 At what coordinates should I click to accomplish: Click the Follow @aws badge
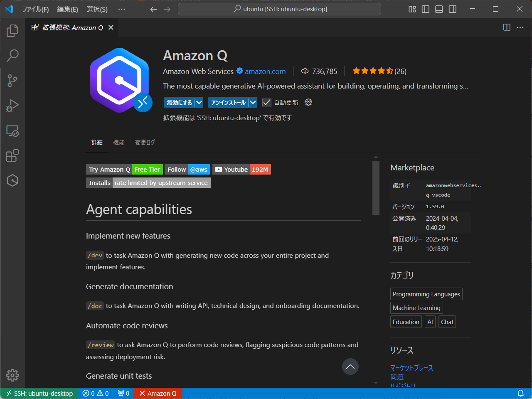(187, 170)
